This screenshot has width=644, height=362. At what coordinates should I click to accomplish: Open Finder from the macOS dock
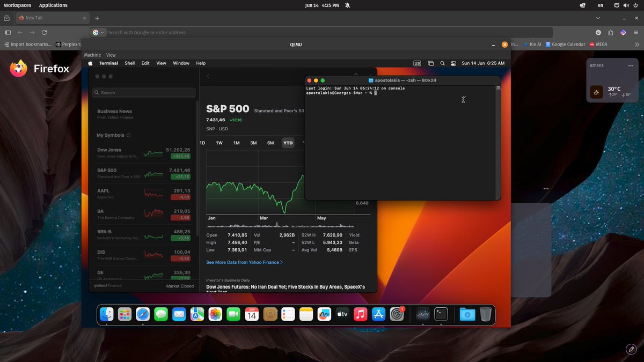(x=106, y=314)
